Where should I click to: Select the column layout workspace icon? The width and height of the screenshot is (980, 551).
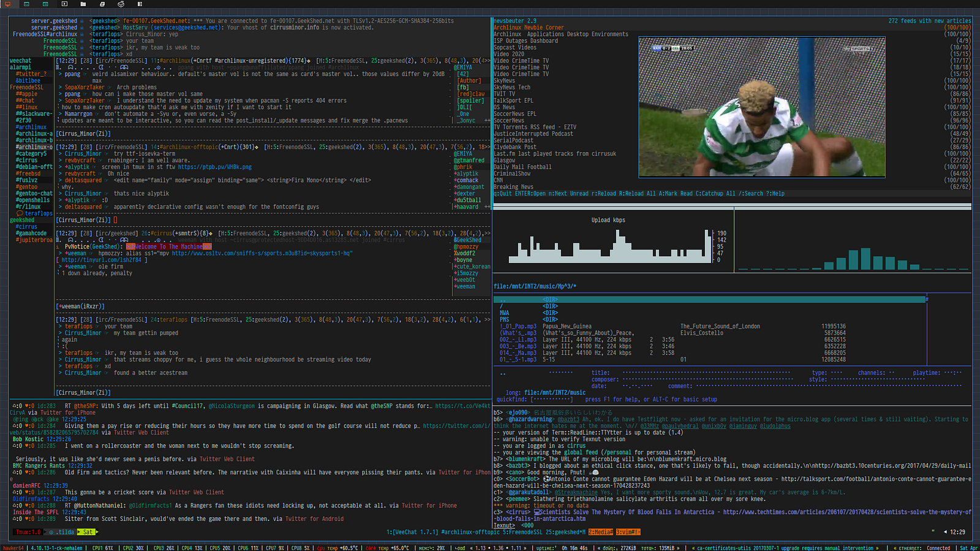140,4
